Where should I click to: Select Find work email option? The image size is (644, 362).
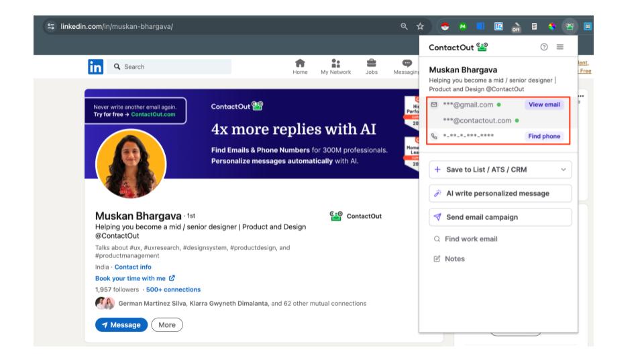pos(470,239)
